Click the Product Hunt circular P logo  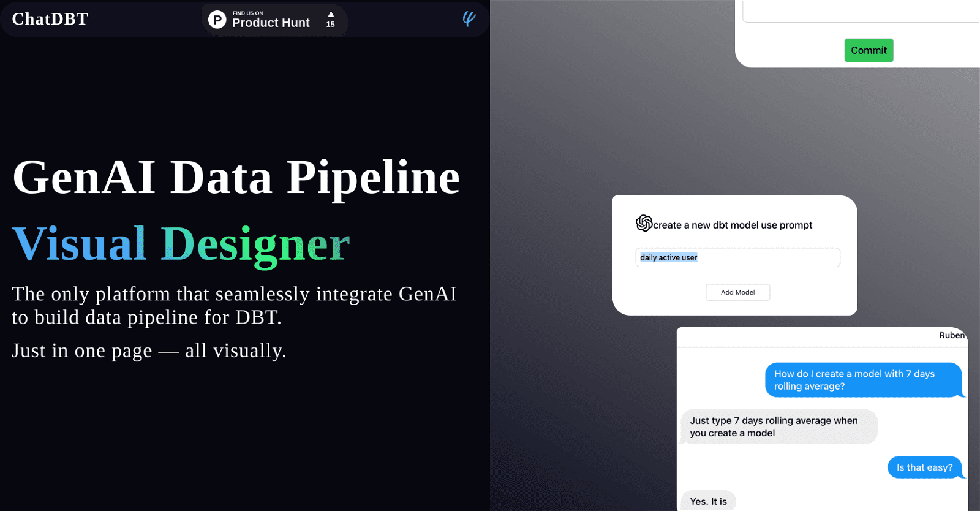[217, 20]
